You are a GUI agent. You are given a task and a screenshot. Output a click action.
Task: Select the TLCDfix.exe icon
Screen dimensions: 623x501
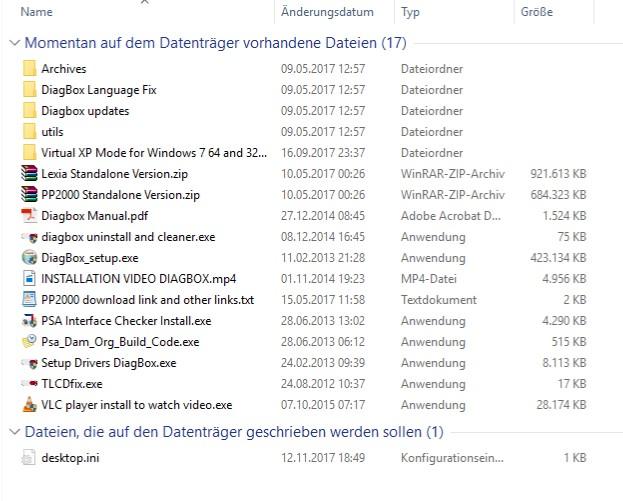click(x=29, y=384)
